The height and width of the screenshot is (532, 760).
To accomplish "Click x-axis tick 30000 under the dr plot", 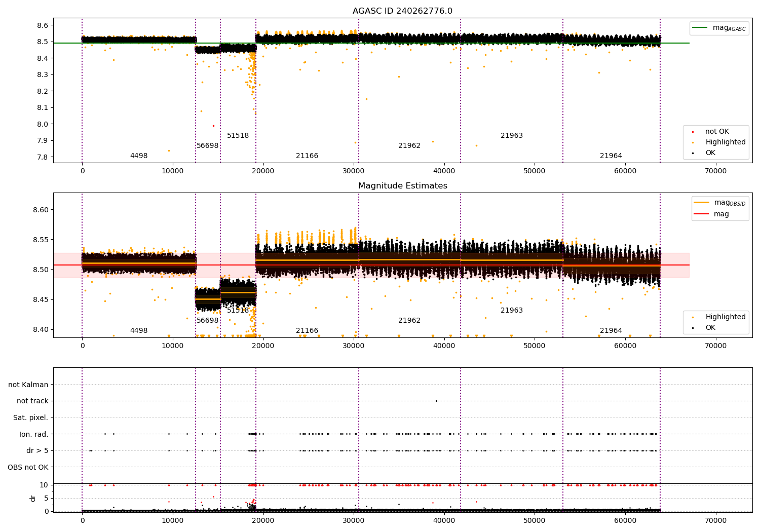I will [x=354, y=520].
